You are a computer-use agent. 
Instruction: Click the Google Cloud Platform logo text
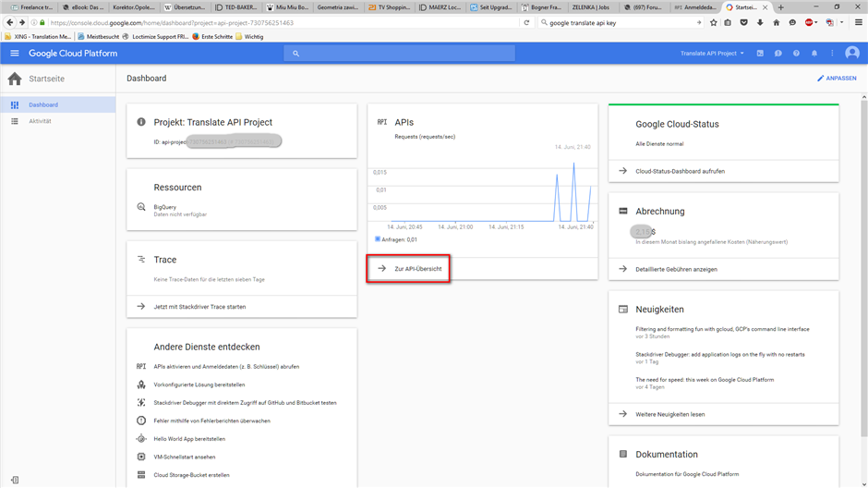[73, 54]
